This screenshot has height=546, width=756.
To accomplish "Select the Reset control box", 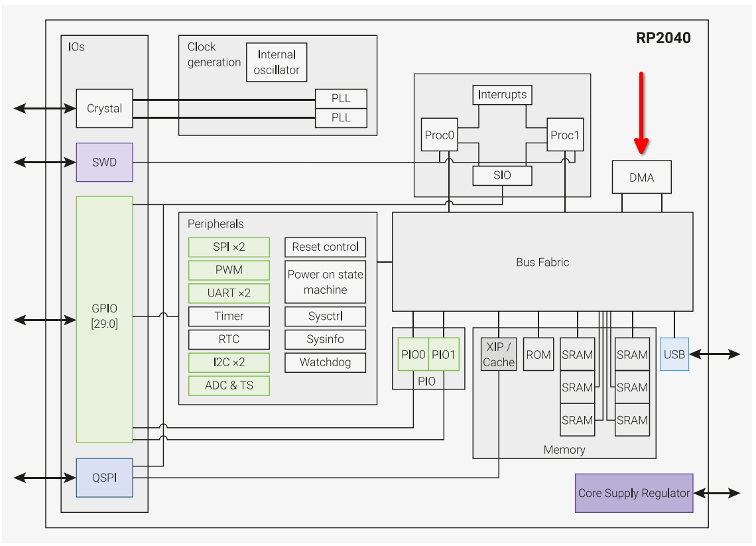I will pos(325,247).
